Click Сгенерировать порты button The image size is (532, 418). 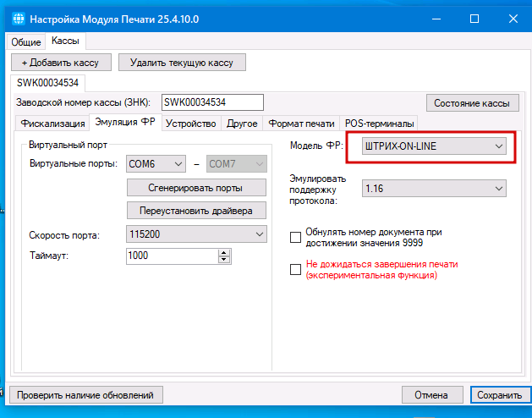click(196, 188)
